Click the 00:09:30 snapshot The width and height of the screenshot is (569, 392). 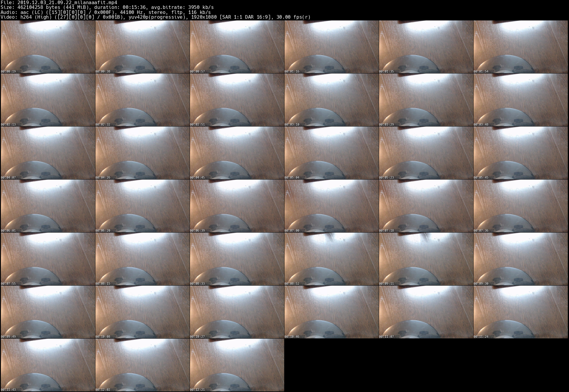point(520,259)
